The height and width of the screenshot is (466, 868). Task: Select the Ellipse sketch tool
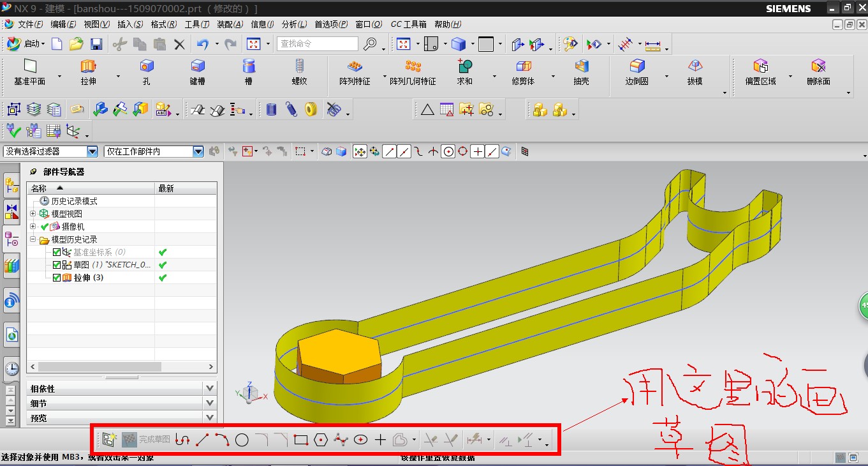pos(360,440)
